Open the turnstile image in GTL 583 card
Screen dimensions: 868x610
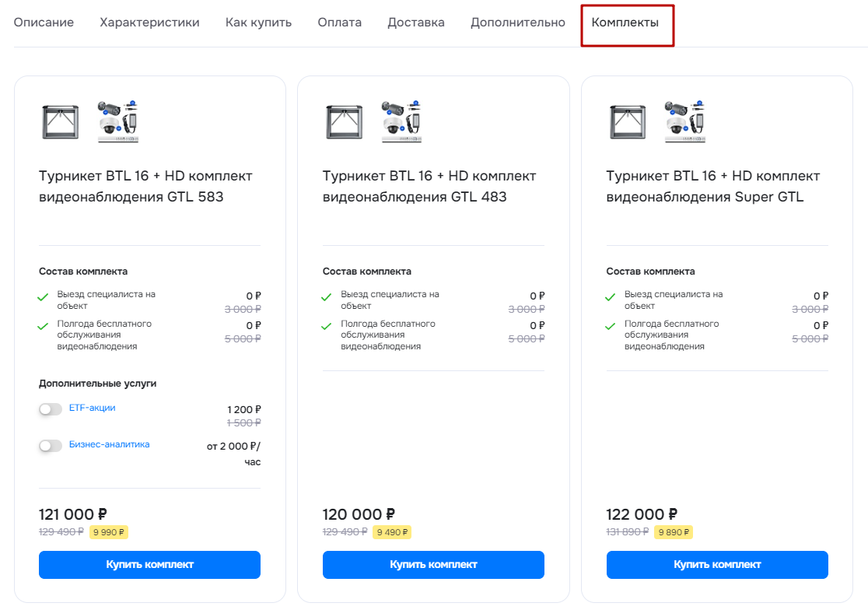pyautogui.click(x=61, y=122)
